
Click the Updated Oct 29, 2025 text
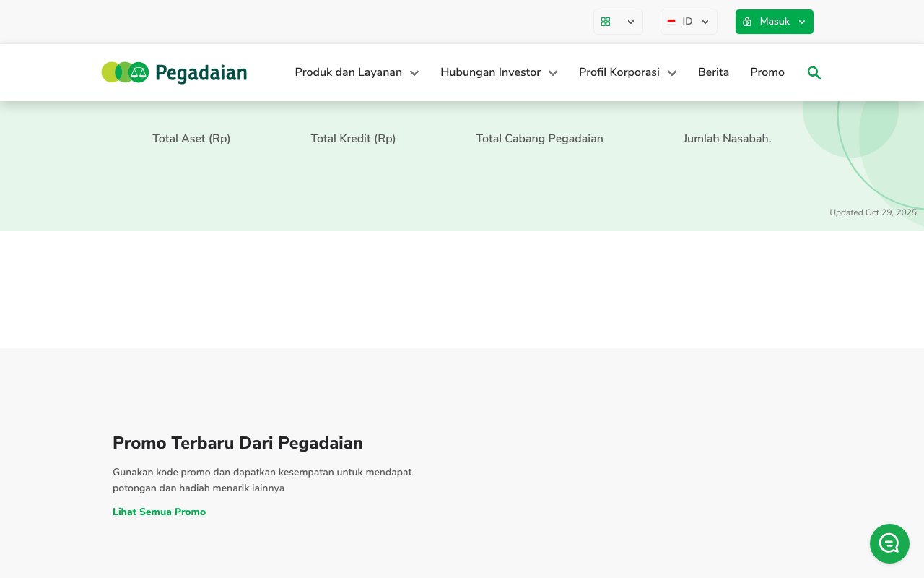pyautogui.click(x=873, y=212)
